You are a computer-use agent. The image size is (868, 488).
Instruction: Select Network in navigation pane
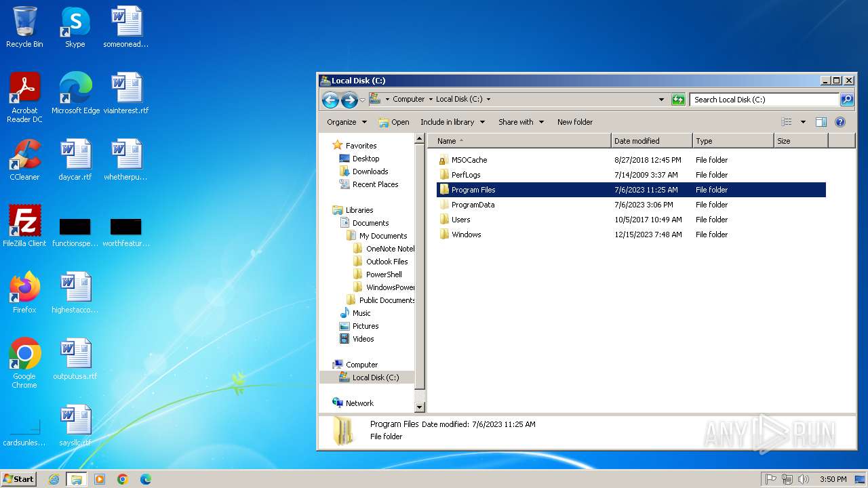click(x=353, y=403)
